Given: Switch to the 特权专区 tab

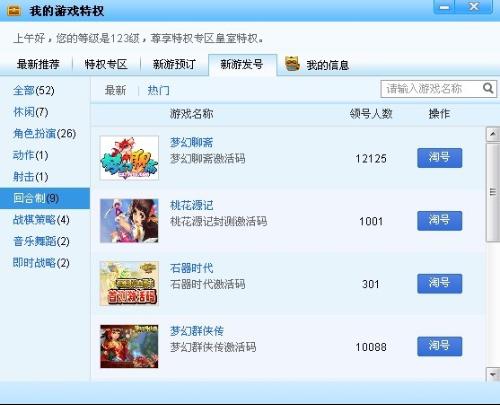Looking at the screenshot, I should (106, 64).
